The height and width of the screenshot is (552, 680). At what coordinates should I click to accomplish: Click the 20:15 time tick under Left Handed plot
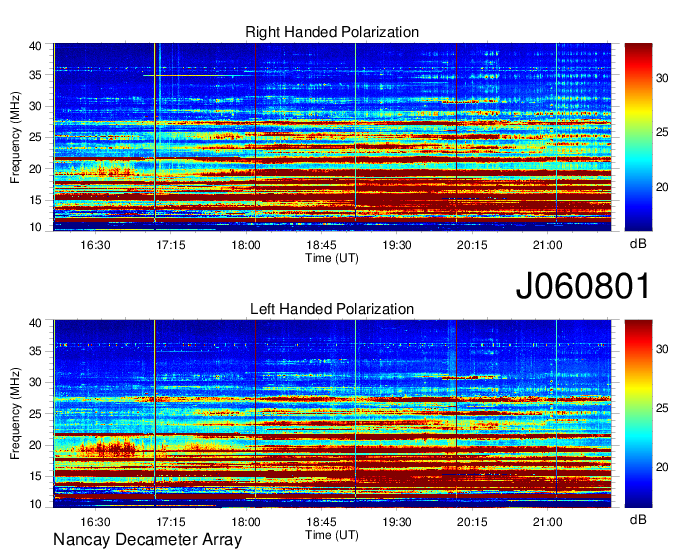click(472, 522)
